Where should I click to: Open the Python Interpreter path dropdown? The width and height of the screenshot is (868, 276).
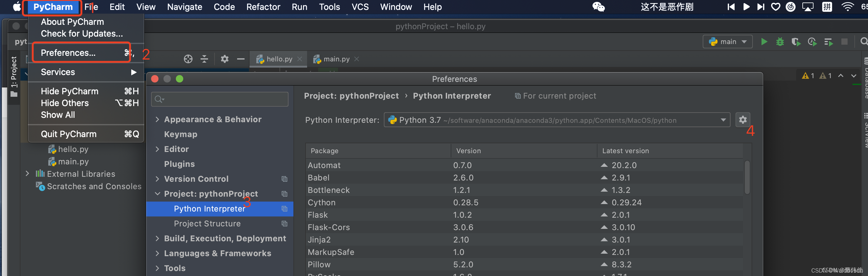point(723,120)
